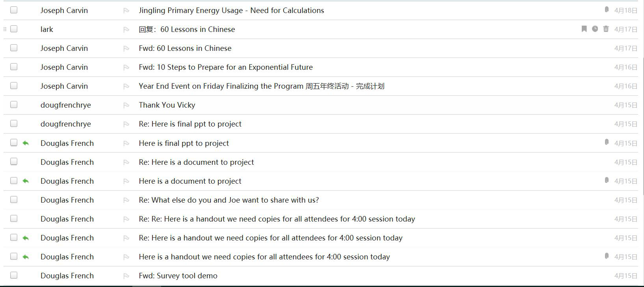Delete lark's email with the trash icon
Image resolution: width=644 pixels, height=287 pixels.
606,29
